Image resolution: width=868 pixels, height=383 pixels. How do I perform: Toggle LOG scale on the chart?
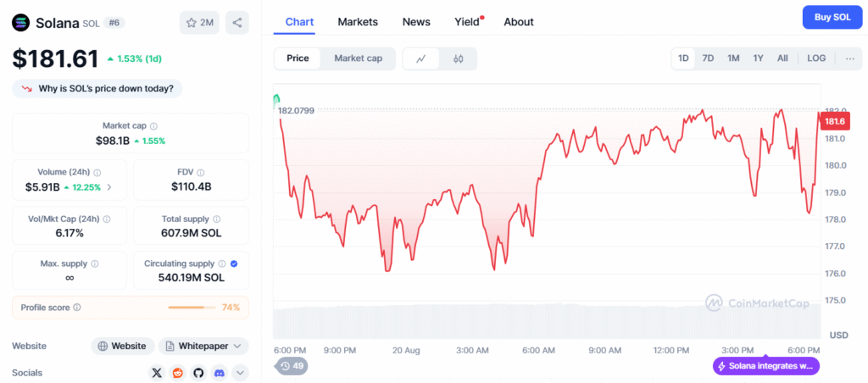click(x=816, y=58)
